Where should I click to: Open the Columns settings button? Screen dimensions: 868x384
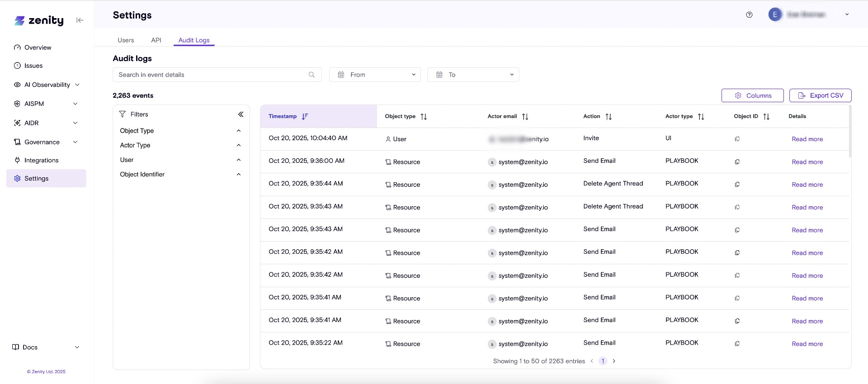tap(752, 95)
